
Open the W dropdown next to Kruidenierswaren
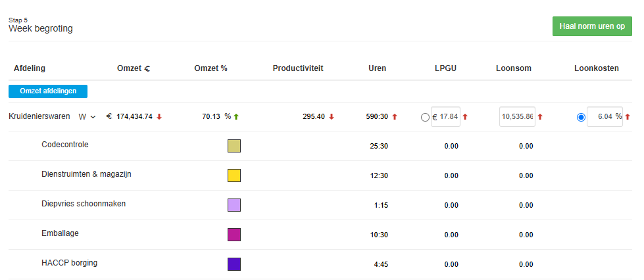click(87, 117)
